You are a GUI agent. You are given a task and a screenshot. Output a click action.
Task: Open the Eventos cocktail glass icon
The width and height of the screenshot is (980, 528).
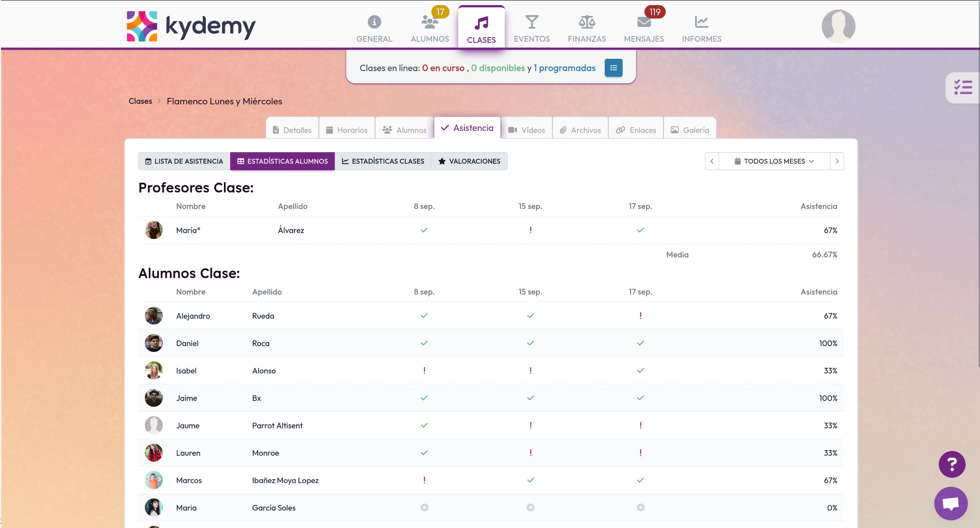531,22
